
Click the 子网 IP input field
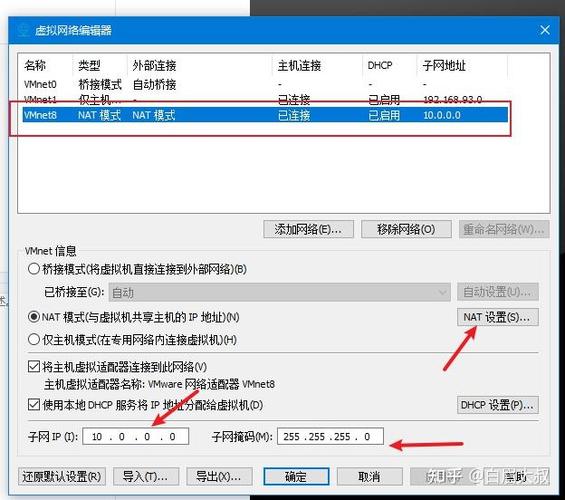[135, 437]
